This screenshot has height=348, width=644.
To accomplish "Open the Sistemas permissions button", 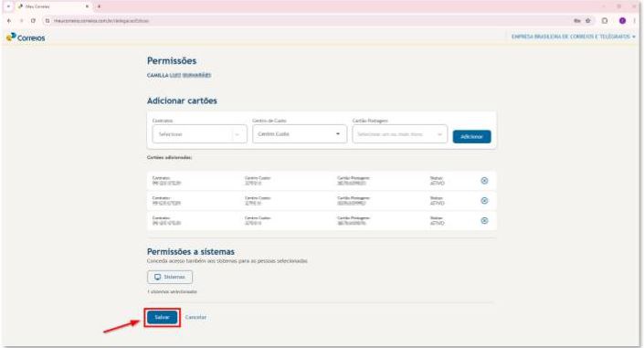I will click(170, 277).
